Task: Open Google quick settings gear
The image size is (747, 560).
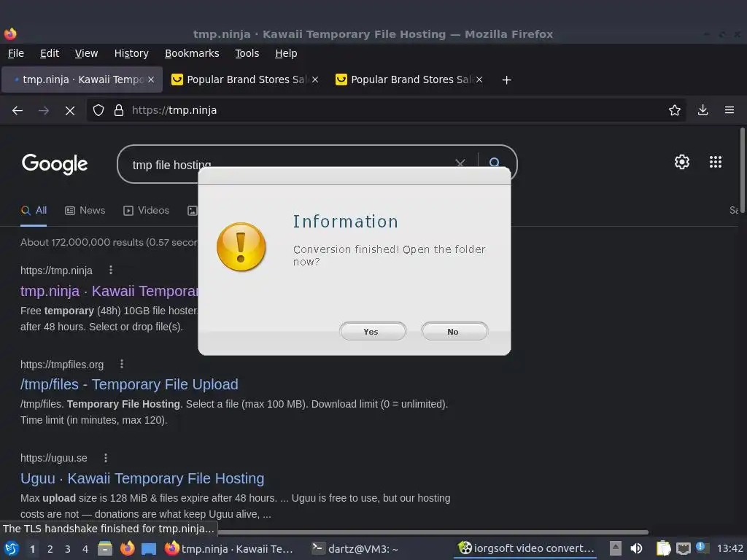Action: coord(682,162)
